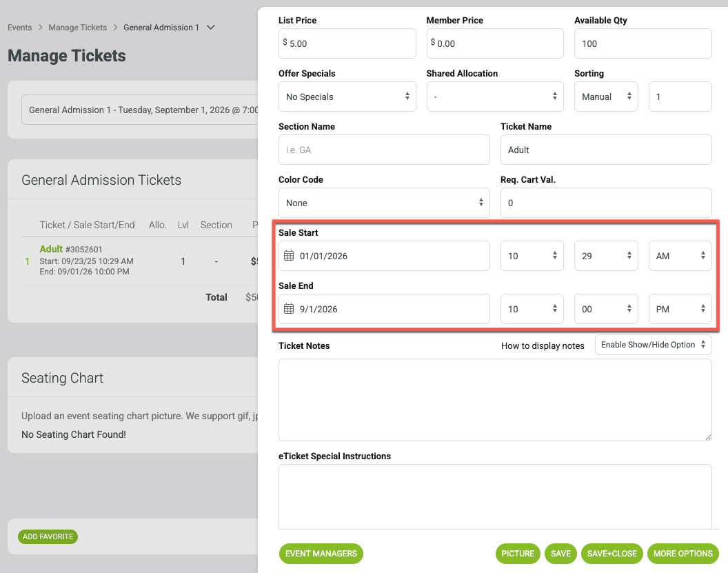Open the Sale Start calendar icon
Viewport: 728px width, 573px height.
pyautogui.click(x=289, y=256)
